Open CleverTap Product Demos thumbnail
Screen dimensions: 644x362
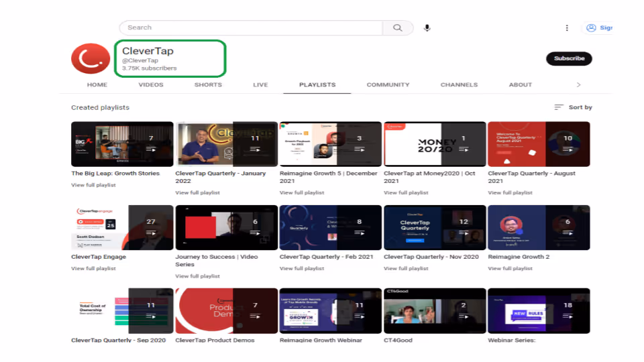coord(226,310)
